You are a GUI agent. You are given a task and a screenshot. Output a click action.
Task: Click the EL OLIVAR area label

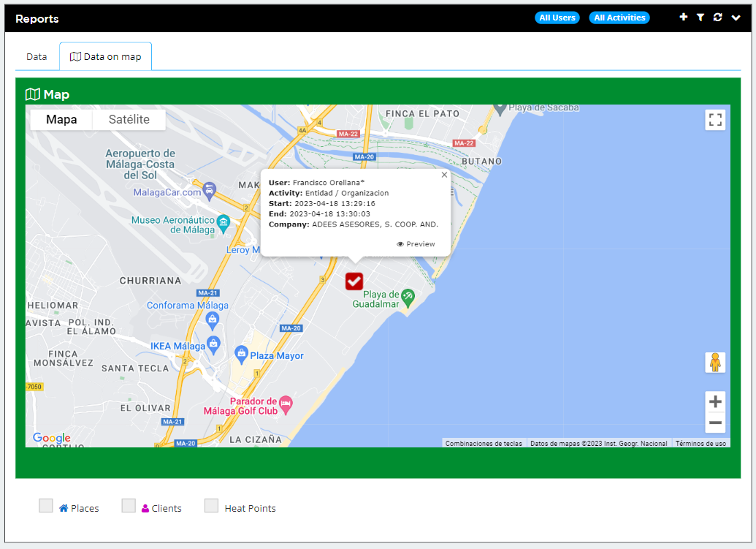[145, 408]
